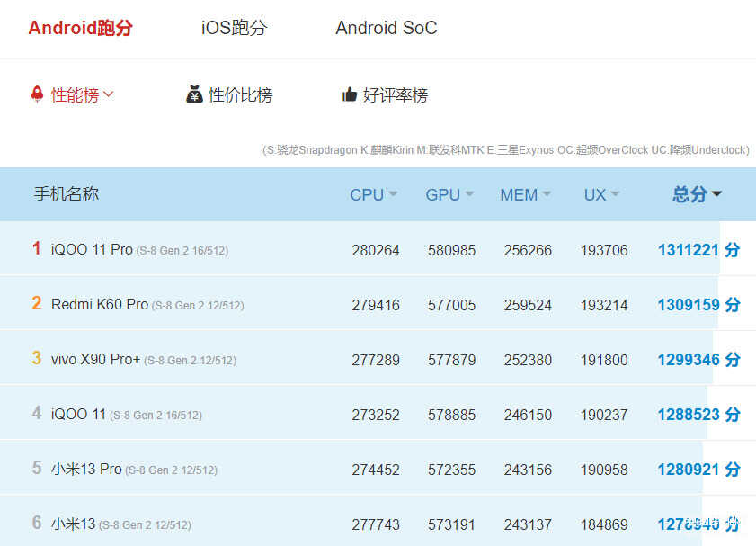The width and height of the screenshot is (756, 546).
Task: Select the 性能榜 ranking label
Action: tap(75, 94)
